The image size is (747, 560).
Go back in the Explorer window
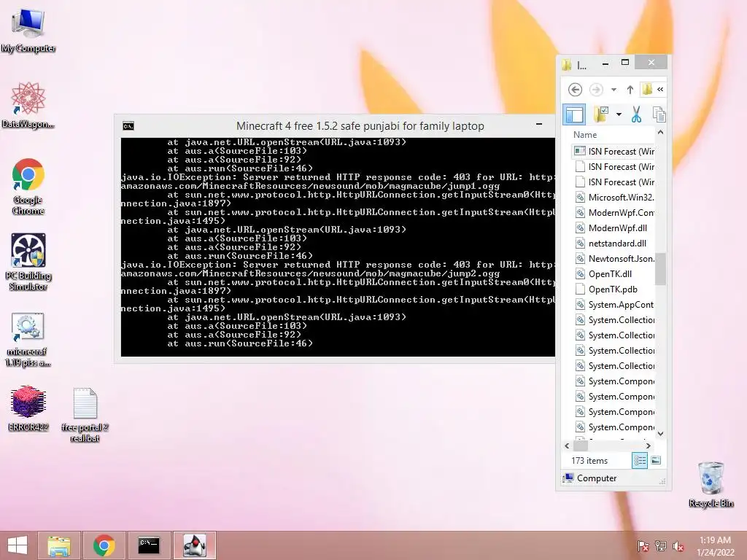(575, 90)
